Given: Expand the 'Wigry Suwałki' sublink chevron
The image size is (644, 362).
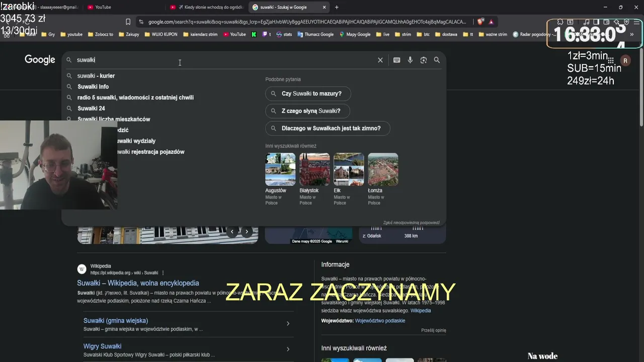Looking at the screenshot, I should point(288,349).
